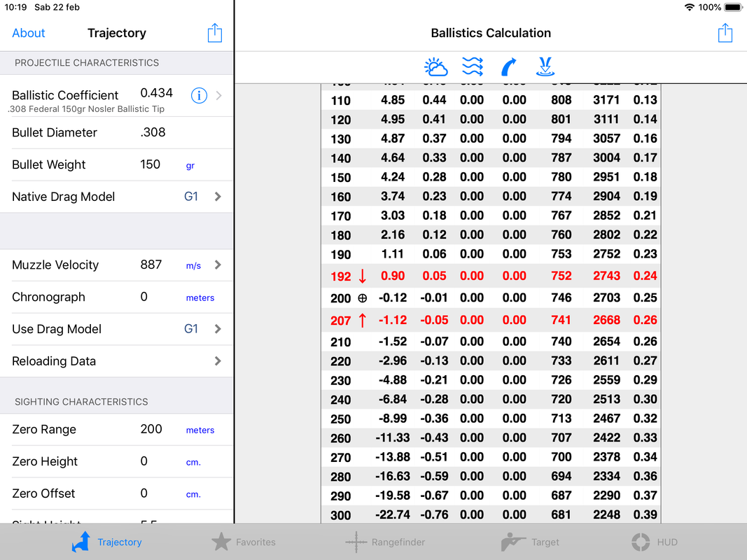
Task: Select the 300 range row
Action: [x=491, y=514]
